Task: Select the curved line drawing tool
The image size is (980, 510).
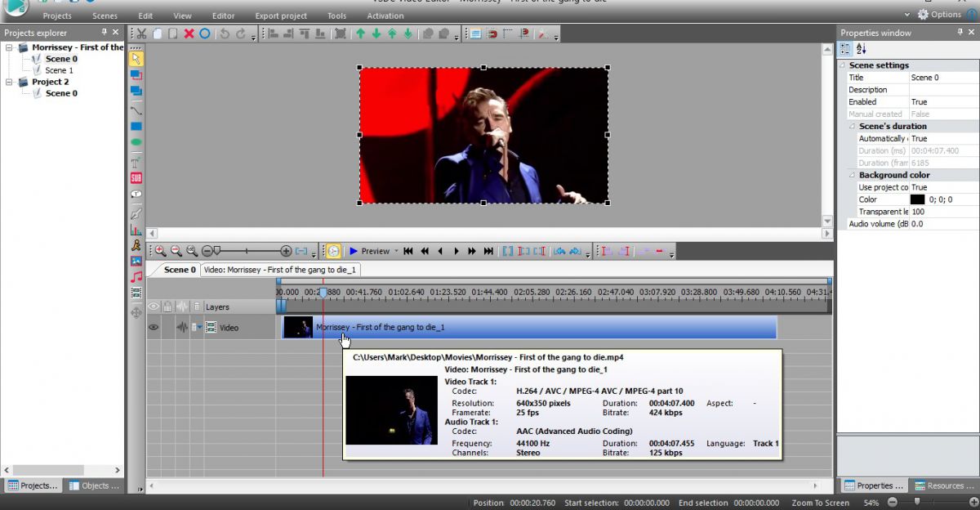Action: click(x=136, y=110)
